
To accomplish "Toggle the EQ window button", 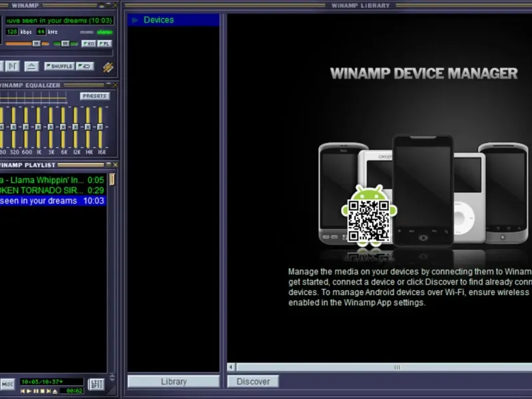I will coord(88,43).
